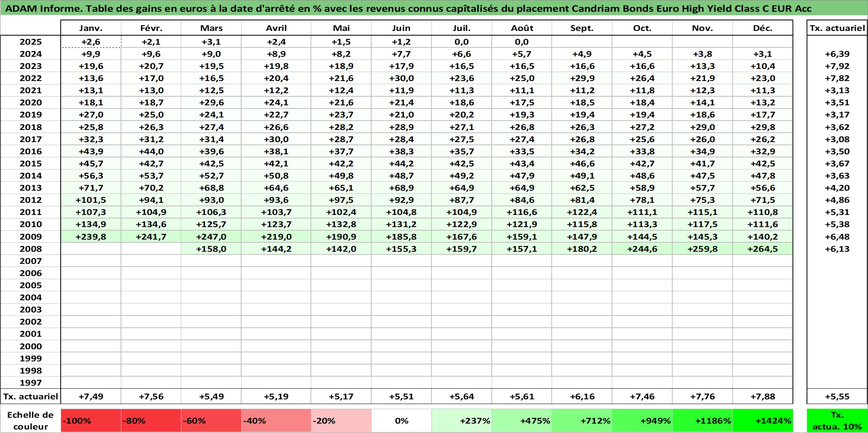Select the Avril column header

pyautogui.click(x=276, y=28)
